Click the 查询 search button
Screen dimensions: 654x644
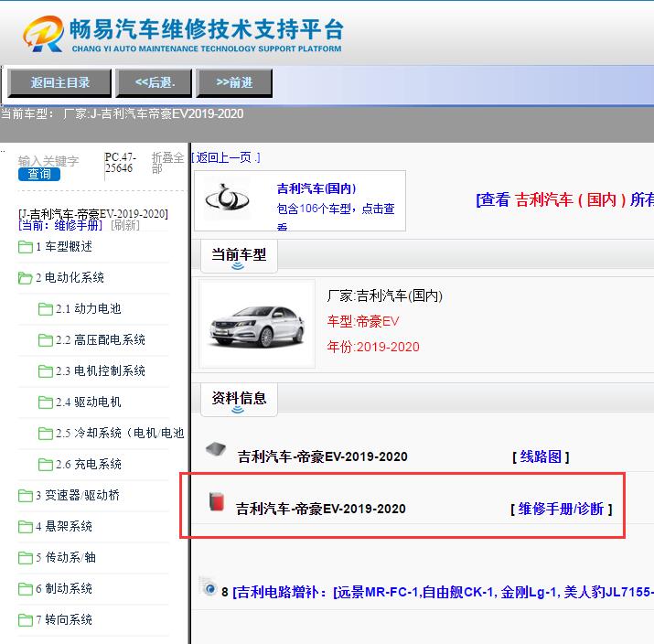tap(39, 174)
